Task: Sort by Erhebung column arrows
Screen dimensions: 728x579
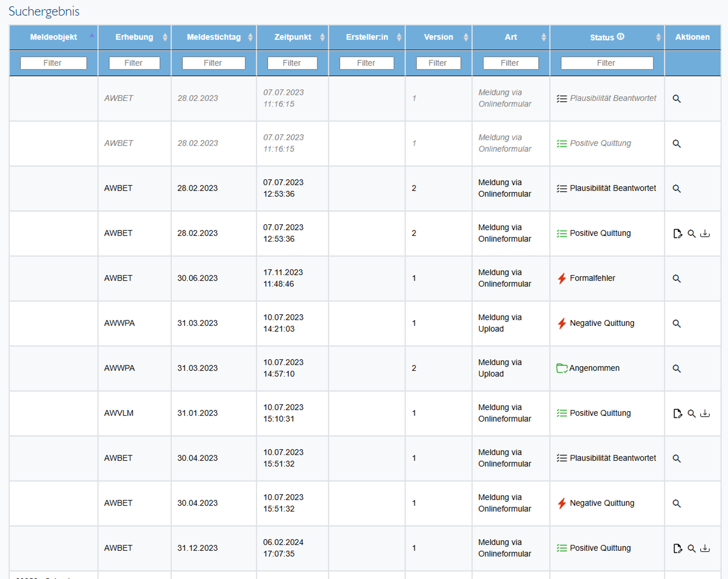Action: tap(165, 37)
